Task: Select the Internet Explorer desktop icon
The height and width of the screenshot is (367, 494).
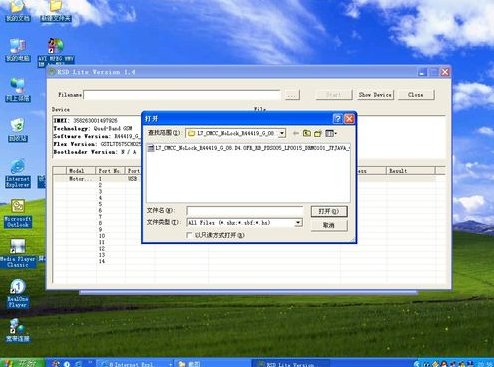Action: pyautogui.click(x=18, y=173)
